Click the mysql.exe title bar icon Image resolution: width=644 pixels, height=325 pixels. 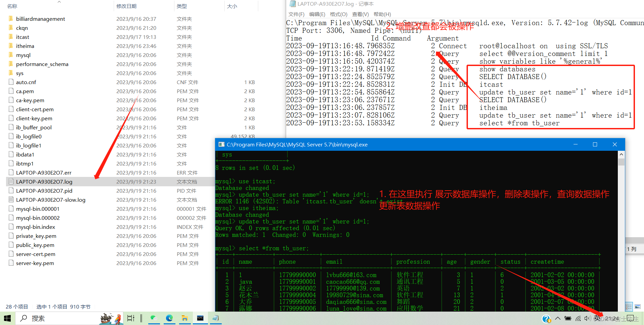click(221, 144)
